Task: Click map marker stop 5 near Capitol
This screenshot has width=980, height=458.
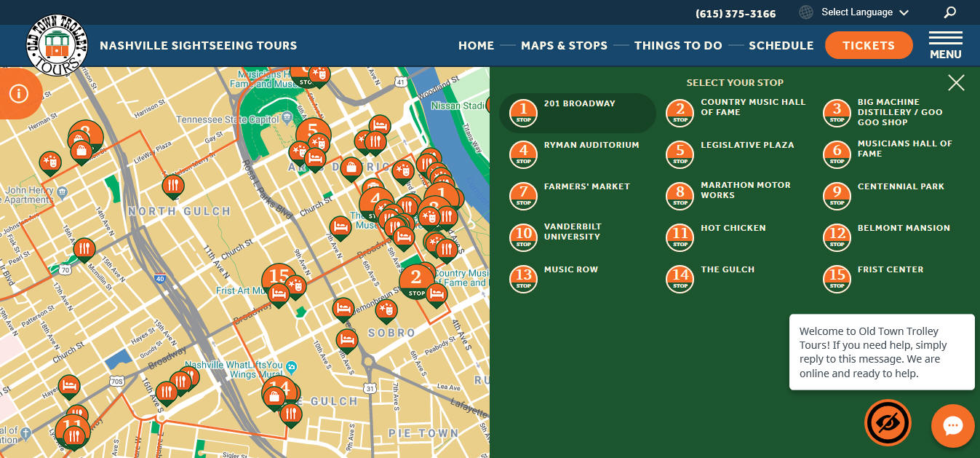Action: click(314, 135)
